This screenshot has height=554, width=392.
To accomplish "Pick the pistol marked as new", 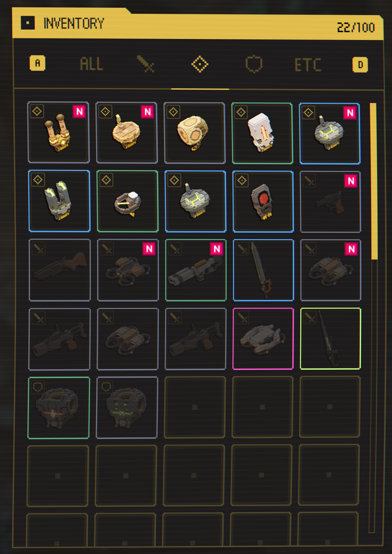I will (331, 202).
